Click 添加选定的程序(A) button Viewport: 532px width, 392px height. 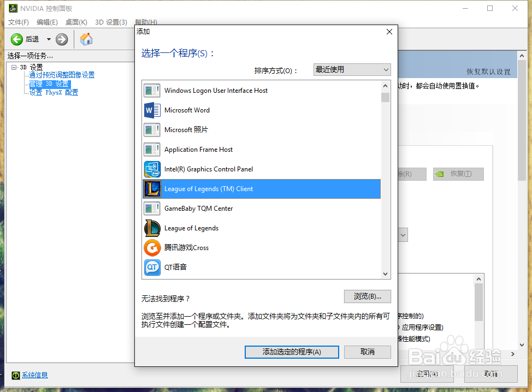pyautogui.click(x=292, y=352)
